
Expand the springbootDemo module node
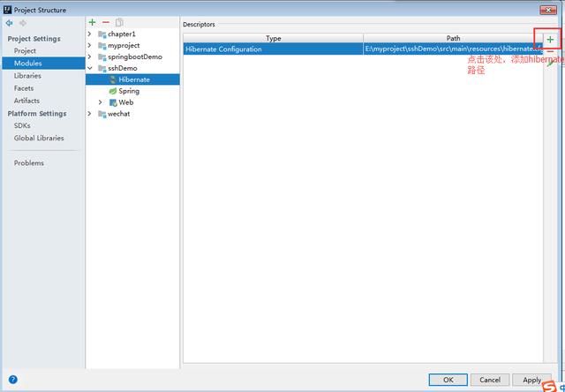click(x=90, y=57)
